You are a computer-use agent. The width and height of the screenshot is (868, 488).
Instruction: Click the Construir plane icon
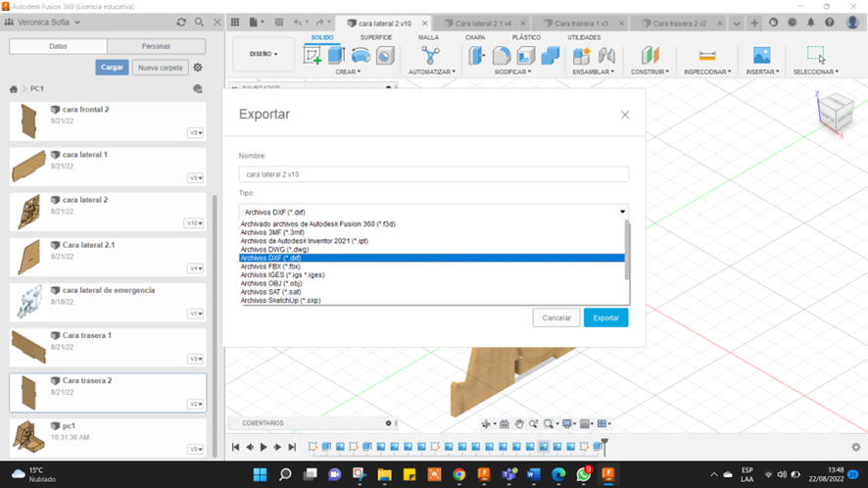click(650, 56)
